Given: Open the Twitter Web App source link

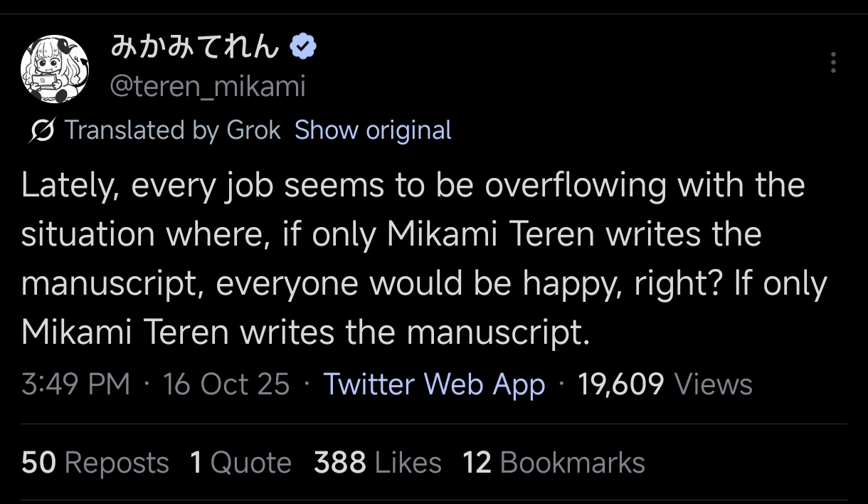Looking at the screenshot, I should click(434, 384).
